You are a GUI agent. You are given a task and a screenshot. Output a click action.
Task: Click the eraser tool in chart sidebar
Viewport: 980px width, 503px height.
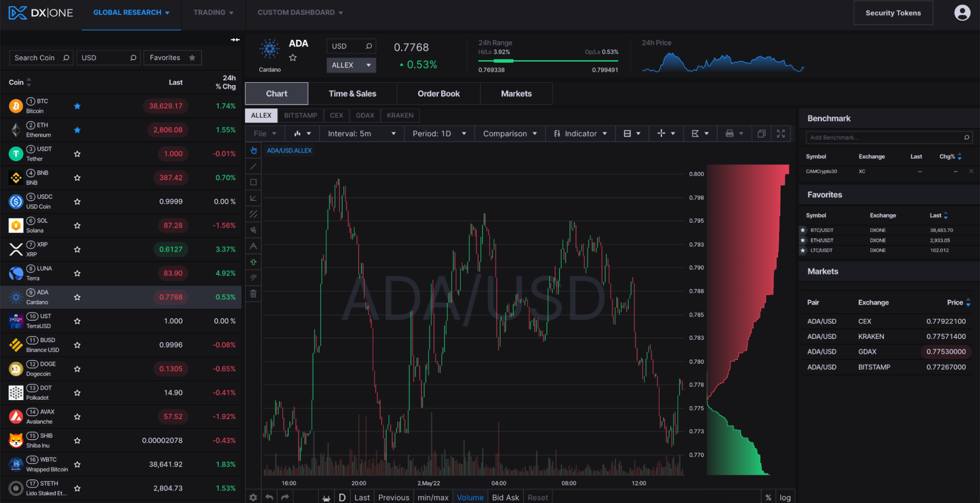pyautogui.click(x=253, y=278)
